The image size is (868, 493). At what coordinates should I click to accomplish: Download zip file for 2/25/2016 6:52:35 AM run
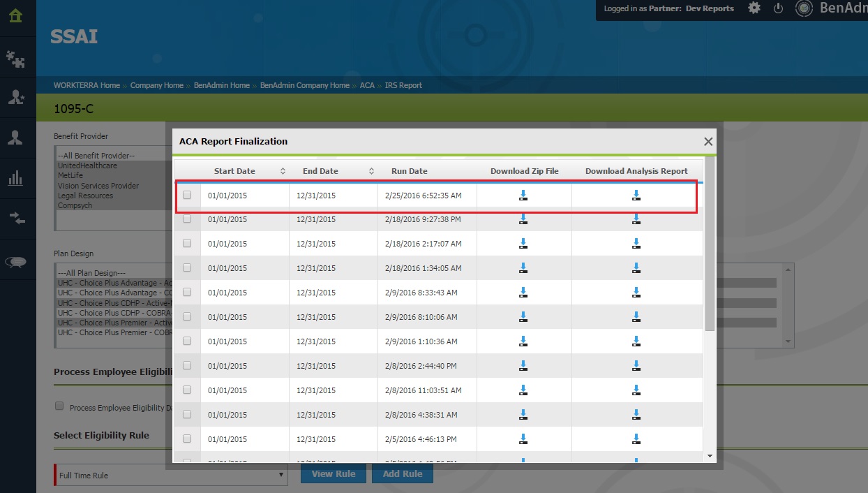click(523, 196)
